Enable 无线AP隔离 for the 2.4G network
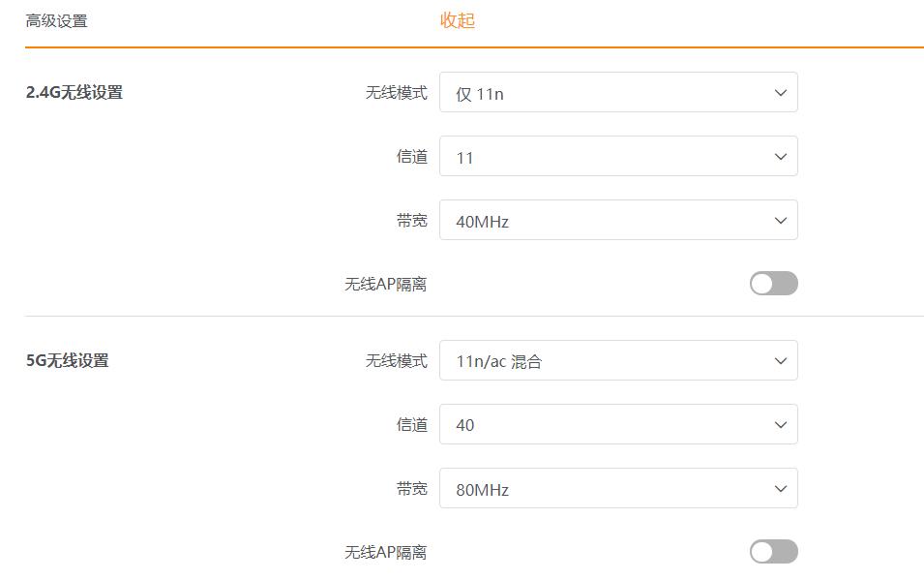 (x=773, y=283)
